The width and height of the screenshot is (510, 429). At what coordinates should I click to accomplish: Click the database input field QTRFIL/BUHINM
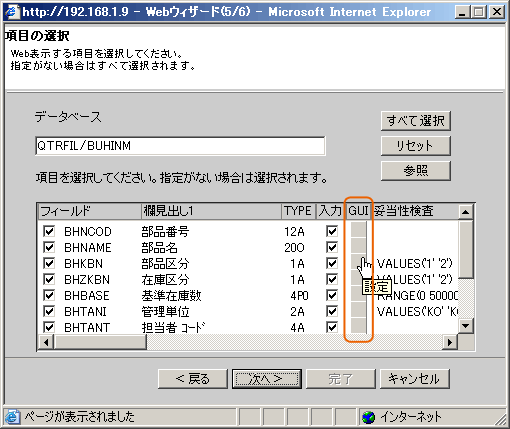pos(180,146)
